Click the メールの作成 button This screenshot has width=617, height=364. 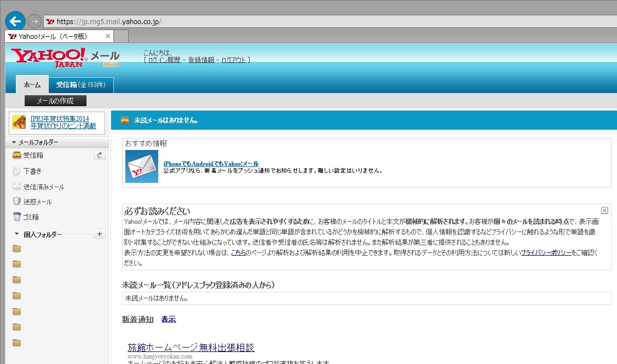tap(55, 101)
